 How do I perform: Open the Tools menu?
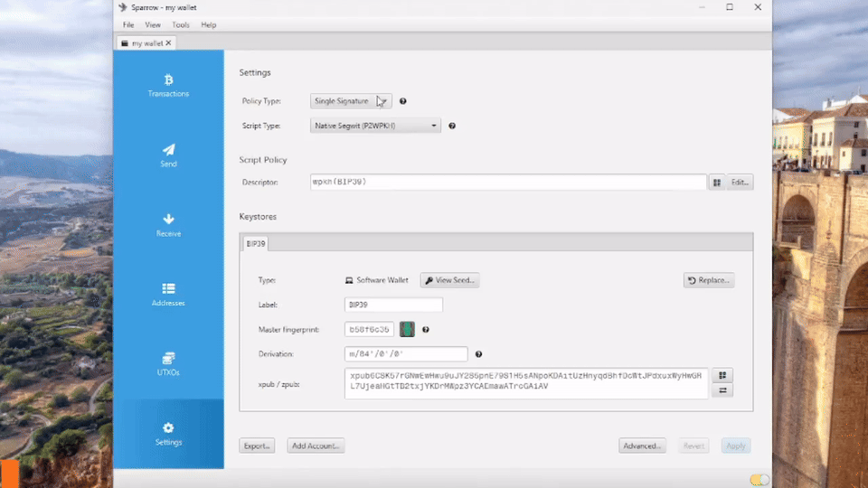click(x=181, y=25)
